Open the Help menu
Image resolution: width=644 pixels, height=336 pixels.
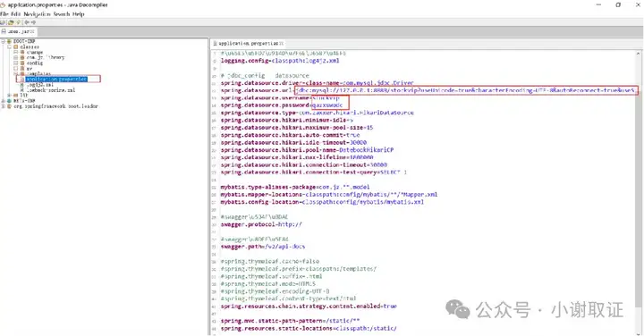coord(79,14)
